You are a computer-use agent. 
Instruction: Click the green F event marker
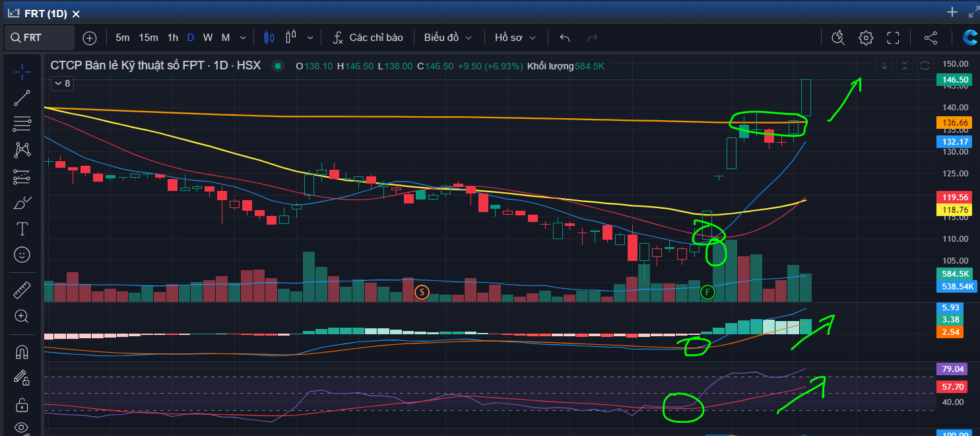[x=707, y=291]
